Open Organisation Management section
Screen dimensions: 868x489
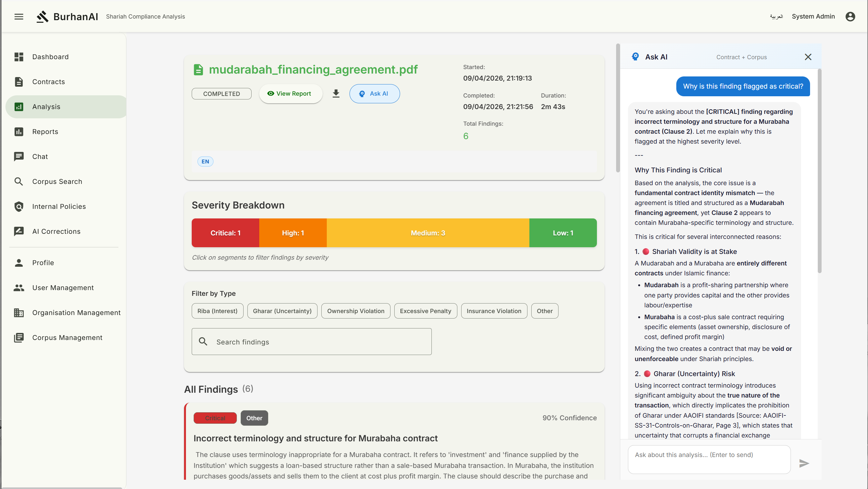76,312
